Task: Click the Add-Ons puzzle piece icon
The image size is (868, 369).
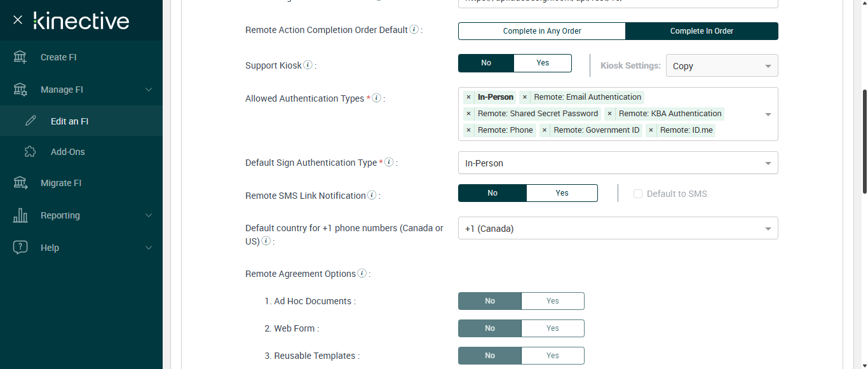Action: (x=30, y=152)
